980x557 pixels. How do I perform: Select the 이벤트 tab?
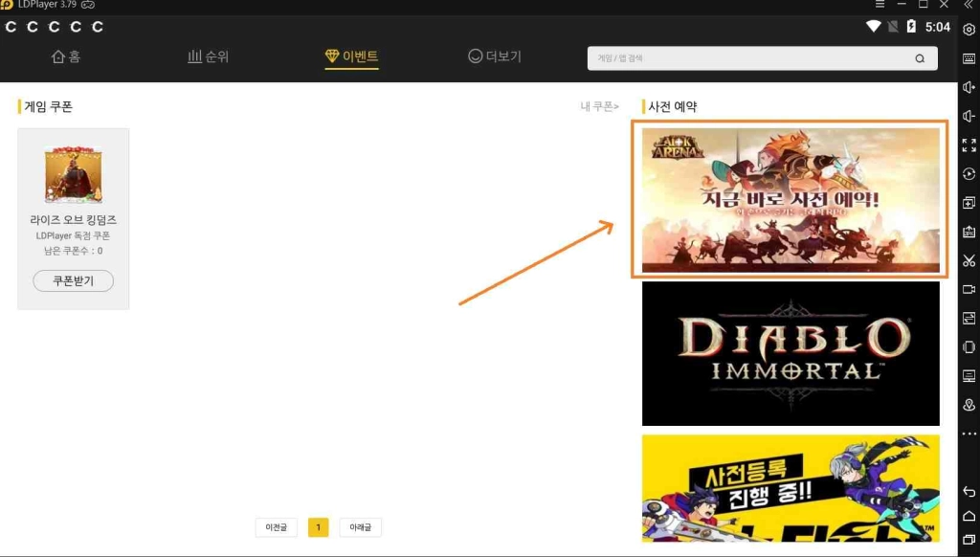click(x=351, y=56)
